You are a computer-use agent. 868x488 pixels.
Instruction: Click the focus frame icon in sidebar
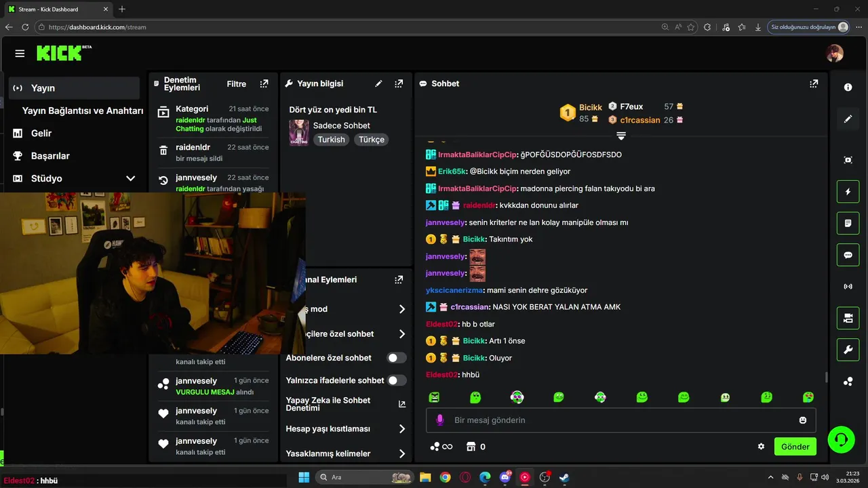coord(848,160)
